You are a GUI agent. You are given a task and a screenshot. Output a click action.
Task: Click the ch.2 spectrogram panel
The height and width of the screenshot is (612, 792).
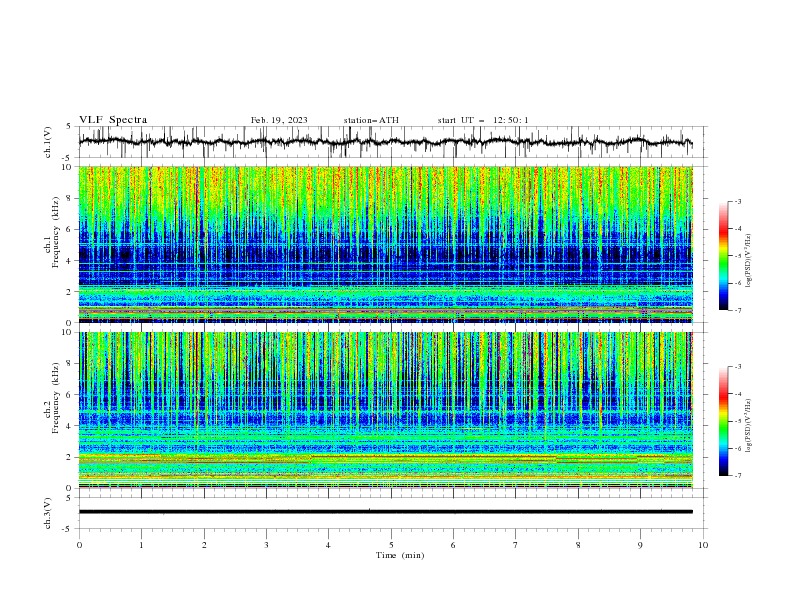pyautogui.click(x=385, y=410)
